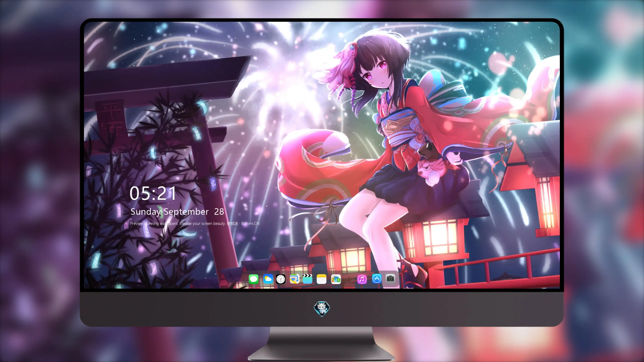Launch the Maps app from the dock

click(294, 279)
